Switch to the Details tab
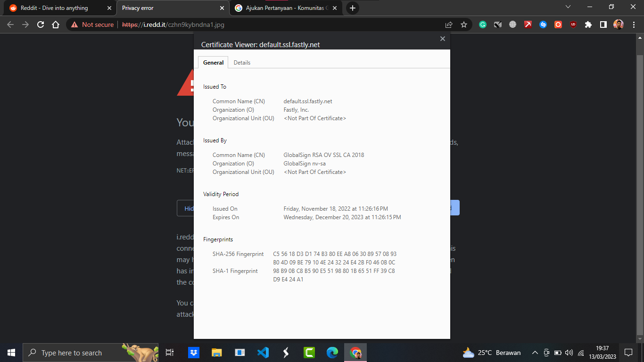 tap(242, 63)
